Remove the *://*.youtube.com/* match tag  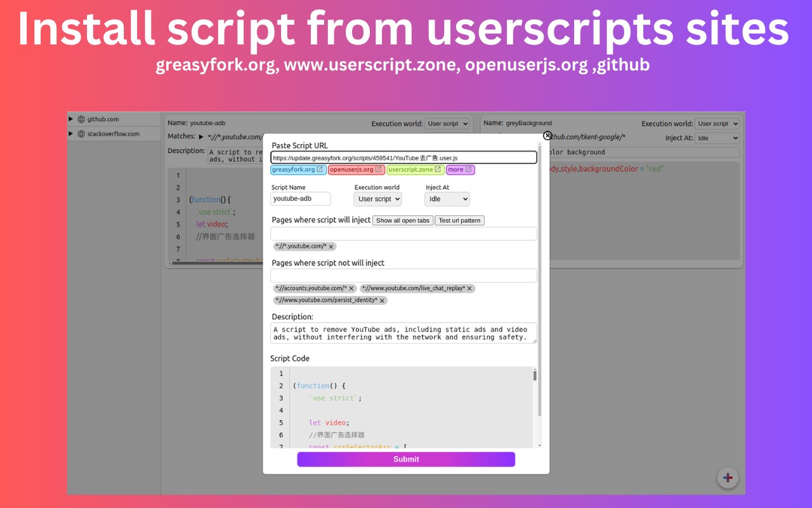[x=331, y=246]
